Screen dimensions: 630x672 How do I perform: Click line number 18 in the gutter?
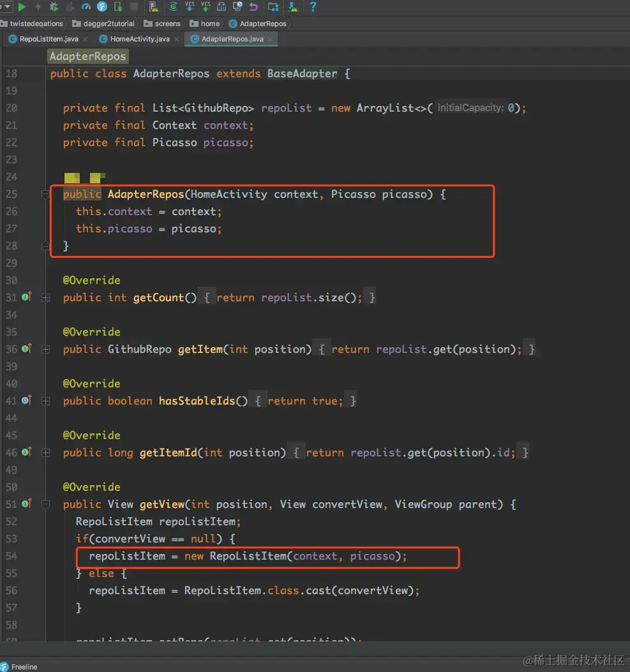pos(11,74)
